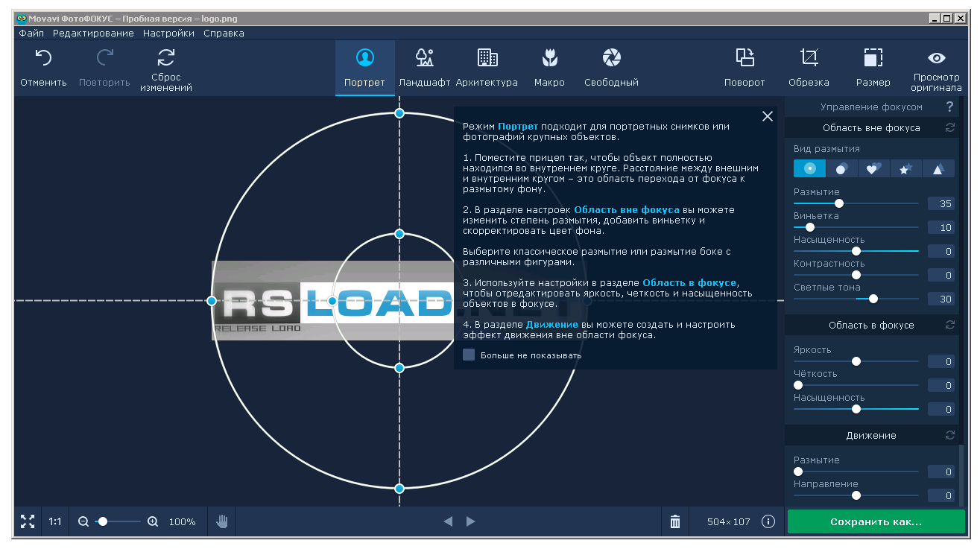This screenshot has width=980, height=549.
Task: Click top handle of inner focus circle
Action: tap(399, 234)
